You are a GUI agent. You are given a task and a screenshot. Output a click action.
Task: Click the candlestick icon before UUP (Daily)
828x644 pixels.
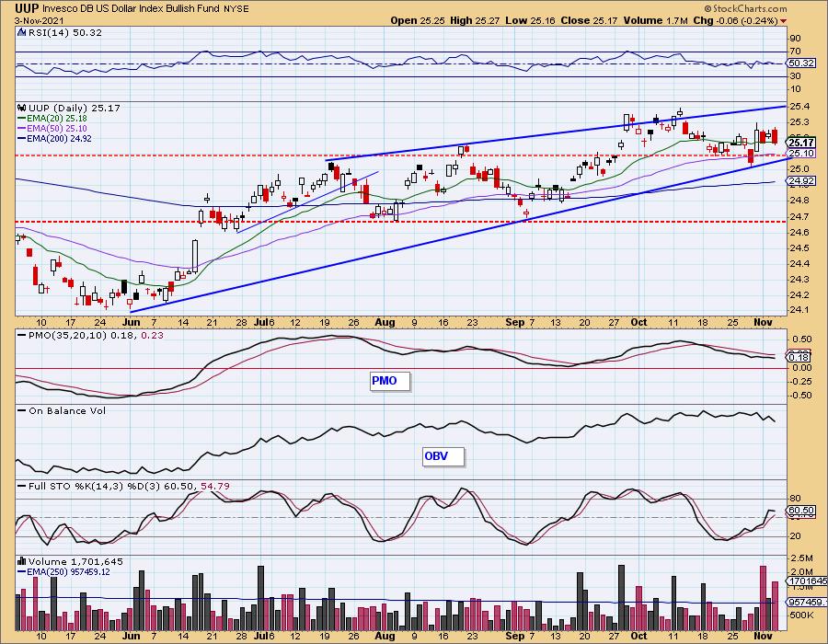(x=22, y=108)
